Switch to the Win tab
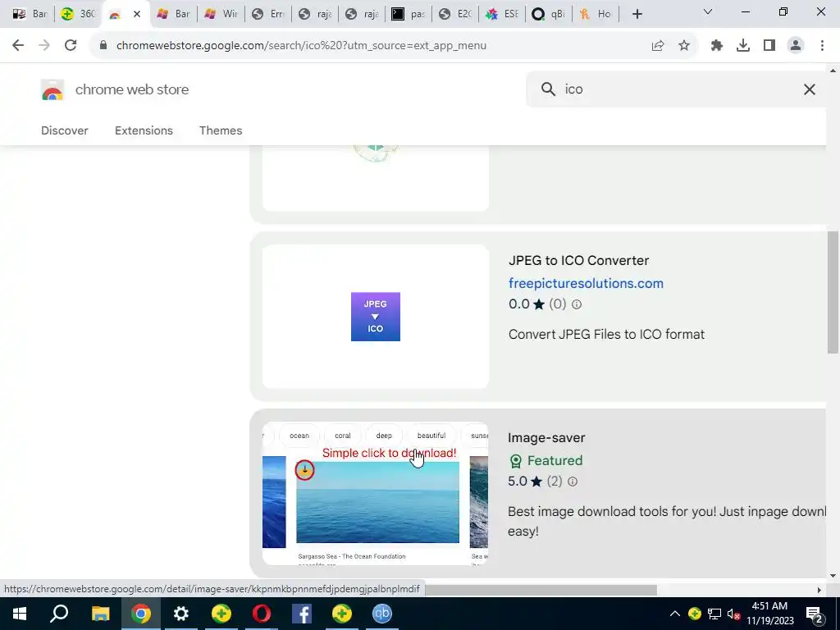The image size is (840, 630). [x=221, y=14]
